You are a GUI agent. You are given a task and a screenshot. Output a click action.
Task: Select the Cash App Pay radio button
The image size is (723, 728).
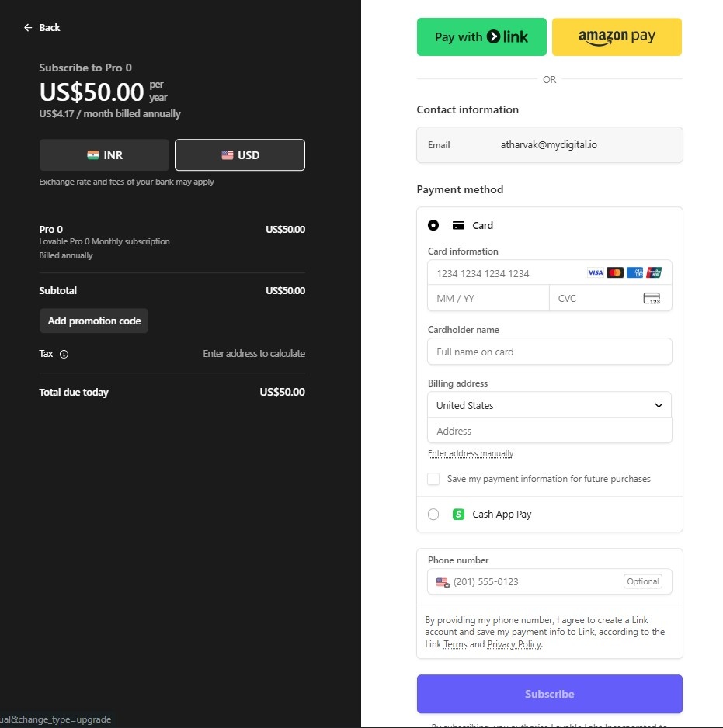tap(433, 515)
